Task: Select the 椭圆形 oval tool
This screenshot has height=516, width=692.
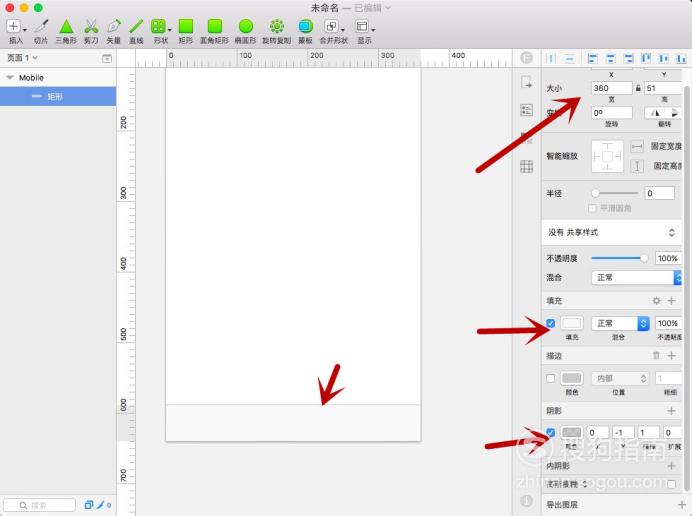Action: tap(245, 31)
